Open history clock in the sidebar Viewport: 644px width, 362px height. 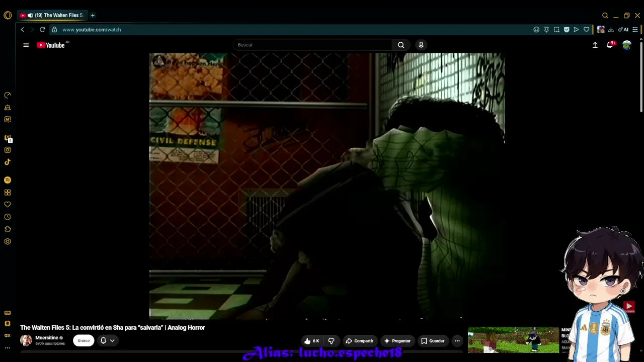tap(8, 217)
